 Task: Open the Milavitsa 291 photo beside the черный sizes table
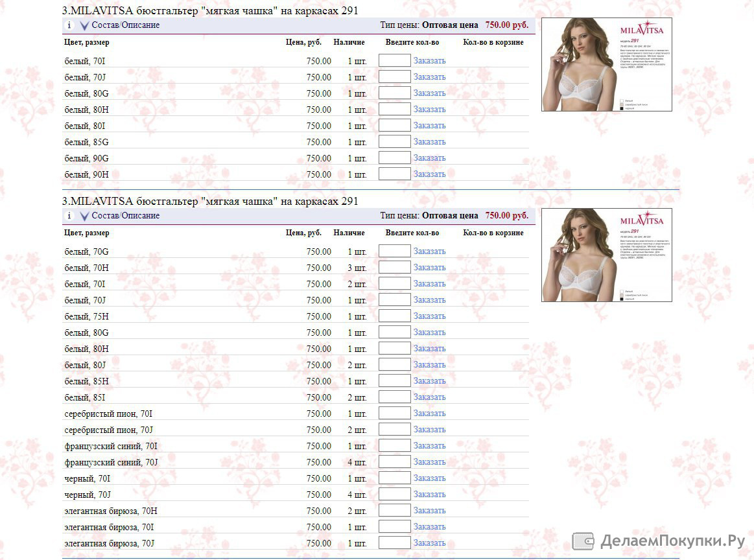(607, 255)
